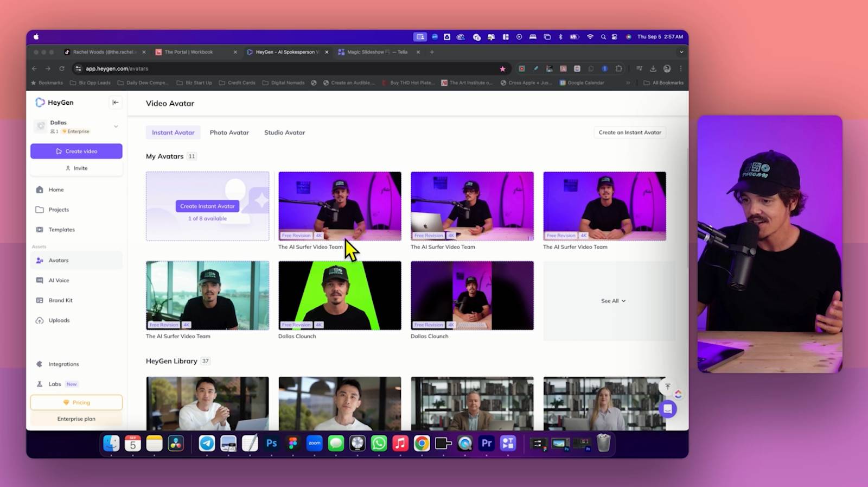Click the Invite button
The image size is (868, 487).
click(76, 168)
